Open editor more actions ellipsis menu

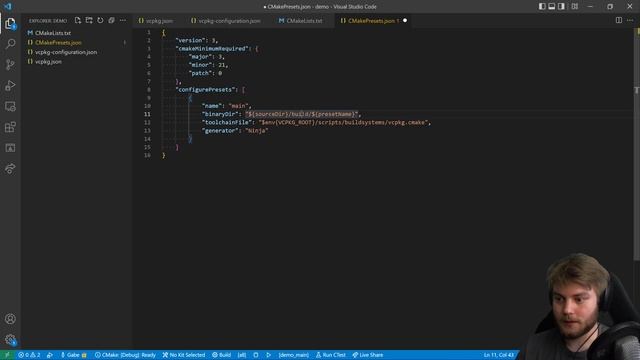pos(630,20)
